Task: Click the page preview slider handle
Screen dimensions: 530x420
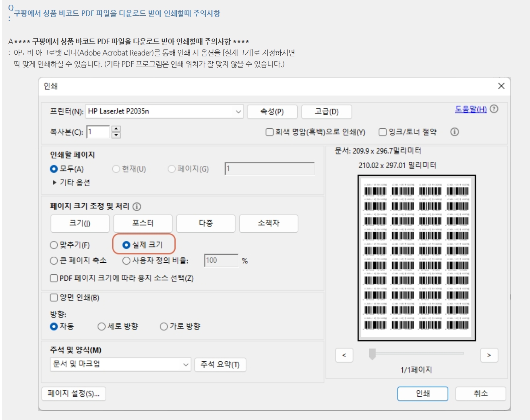Action: [372, 354]
